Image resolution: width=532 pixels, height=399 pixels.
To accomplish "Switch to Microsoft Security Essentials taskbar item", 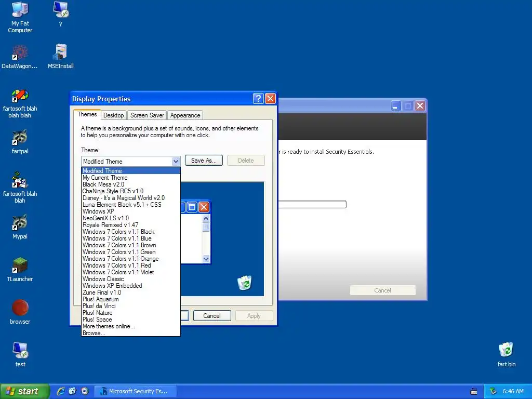I will 135,391.
